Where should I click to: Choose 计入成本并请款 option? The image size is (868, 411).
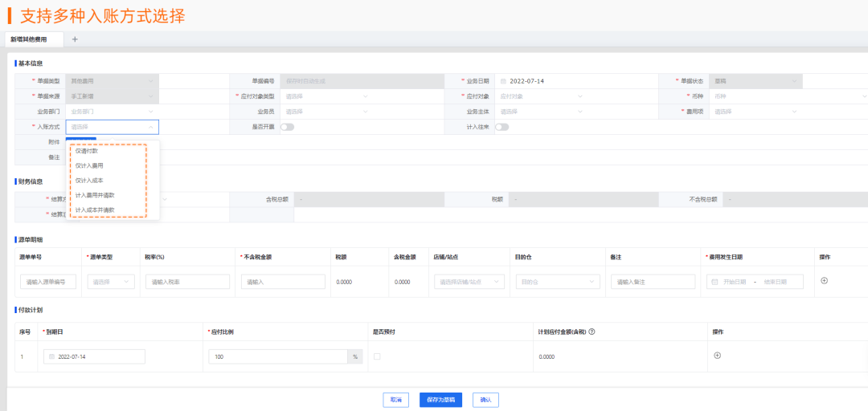pos(95,210)
